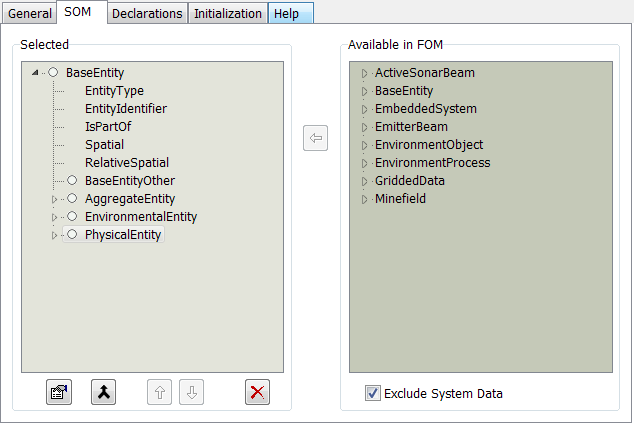
Task: Open the Declarations tab
Action: click(x=147, y=14)
